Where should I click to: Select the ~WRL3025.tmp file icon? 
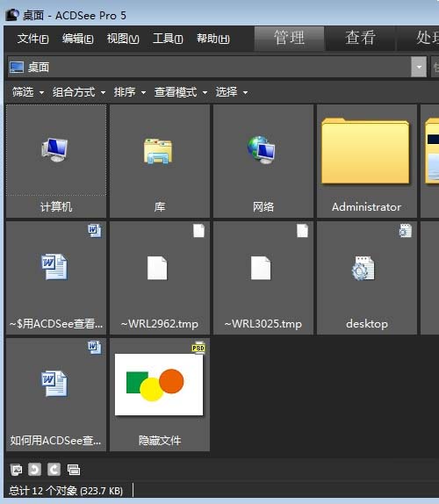coord(261,268)
